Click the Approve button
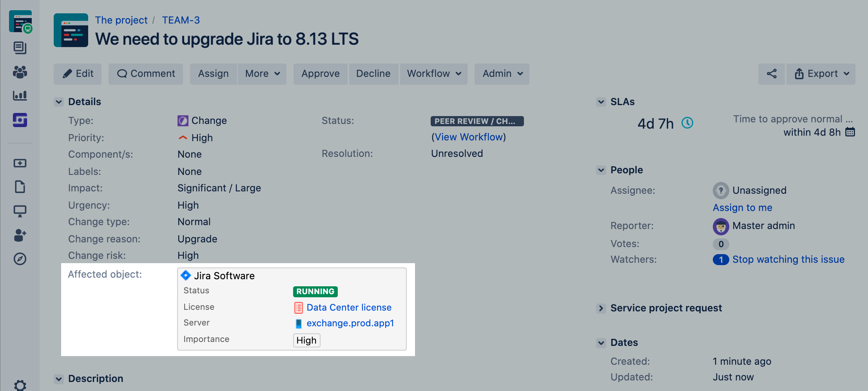The width and height of the screenshot is (868, 391). click(320, 74)
